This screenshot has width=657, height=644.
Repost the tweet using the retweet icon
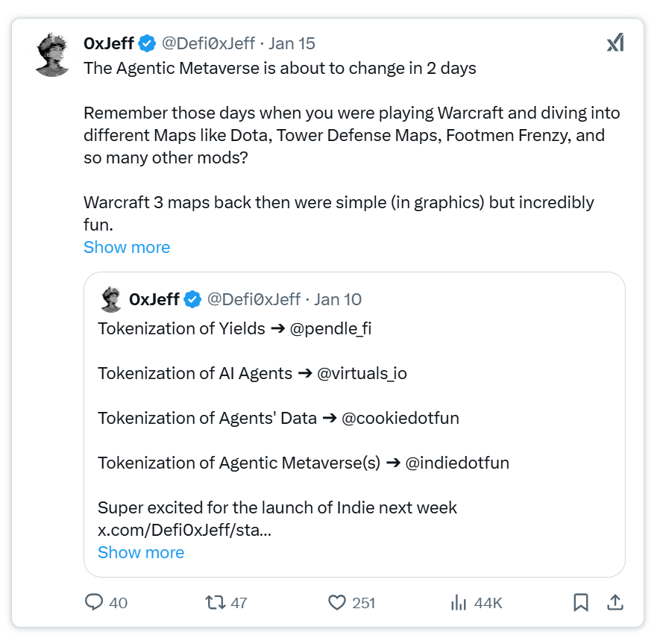click(x=215, y=602)
